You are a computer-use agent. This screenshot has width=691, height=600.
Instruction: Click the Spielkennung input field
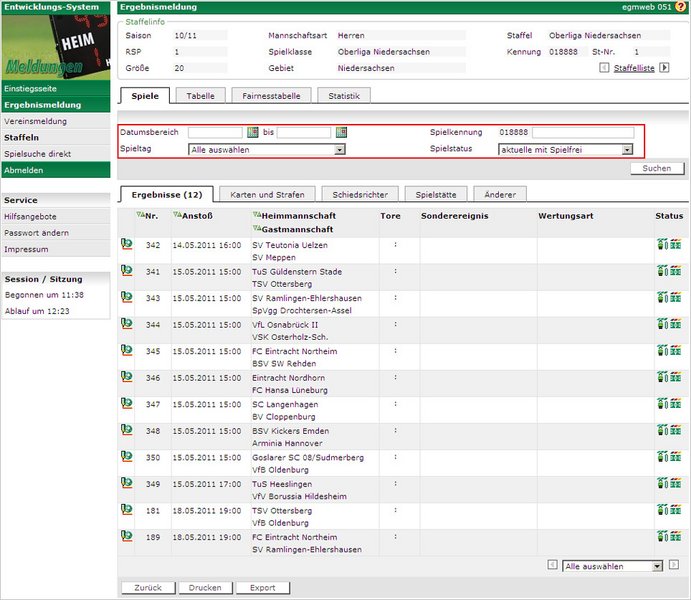pyautogui.click(x=582, y=132)
